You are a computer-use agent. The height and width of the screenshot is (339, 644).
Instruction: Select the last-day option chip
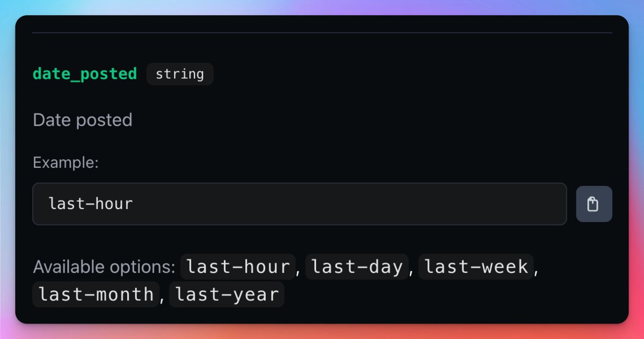point(357,267)
